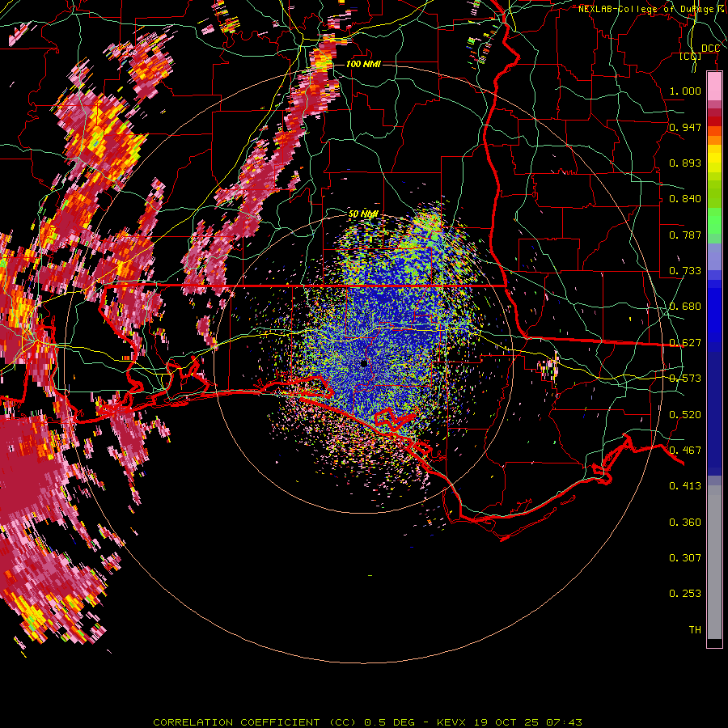The width and height of the screenshot is (728, 728).
Task: Click the 0.360 legend value
Action: pyautogui.click(x=685, y=522)
